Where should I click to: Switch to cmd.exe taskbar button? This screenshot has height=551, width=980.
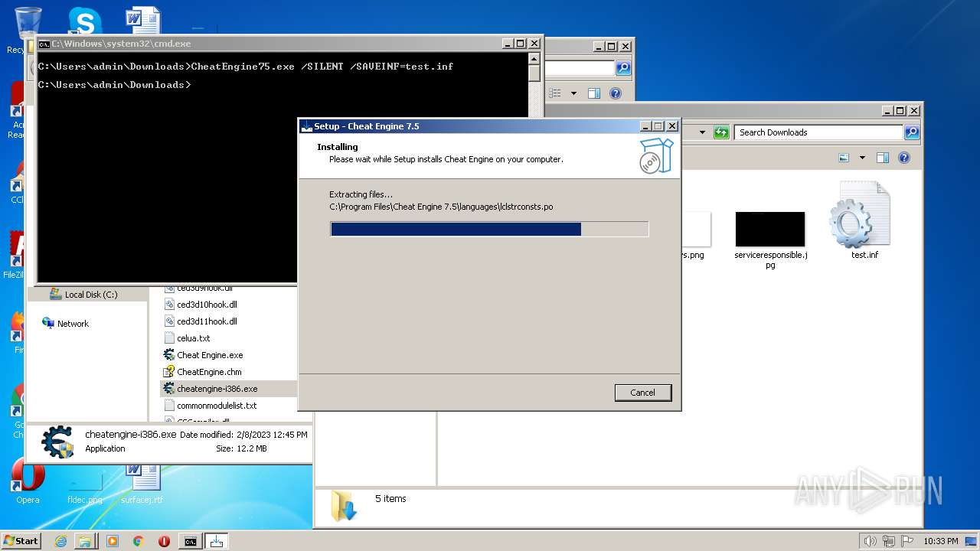(190, 541)
